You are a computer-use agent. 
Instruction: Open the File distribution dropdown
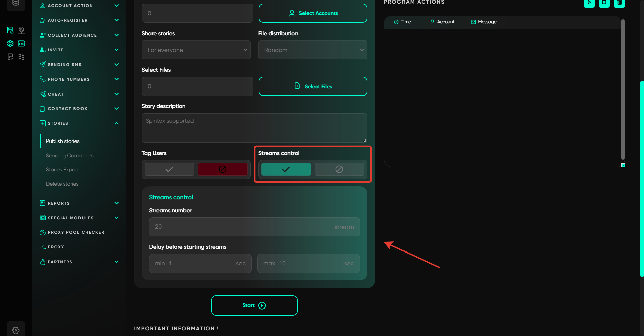312,50
